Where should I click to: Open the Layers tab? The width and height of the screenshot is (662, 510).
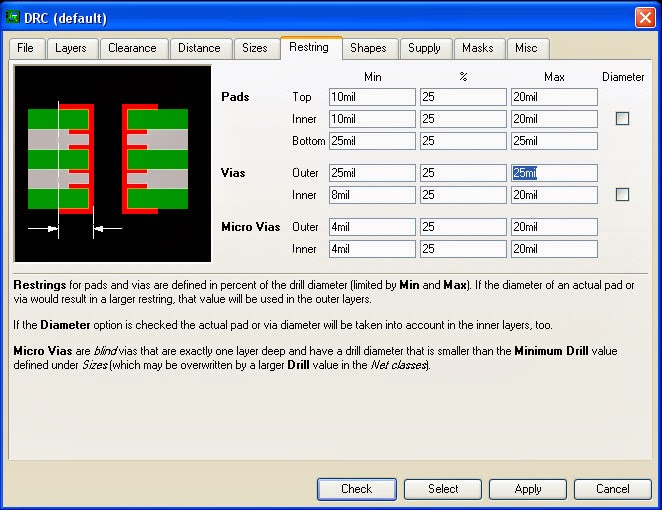pos(71,48)
